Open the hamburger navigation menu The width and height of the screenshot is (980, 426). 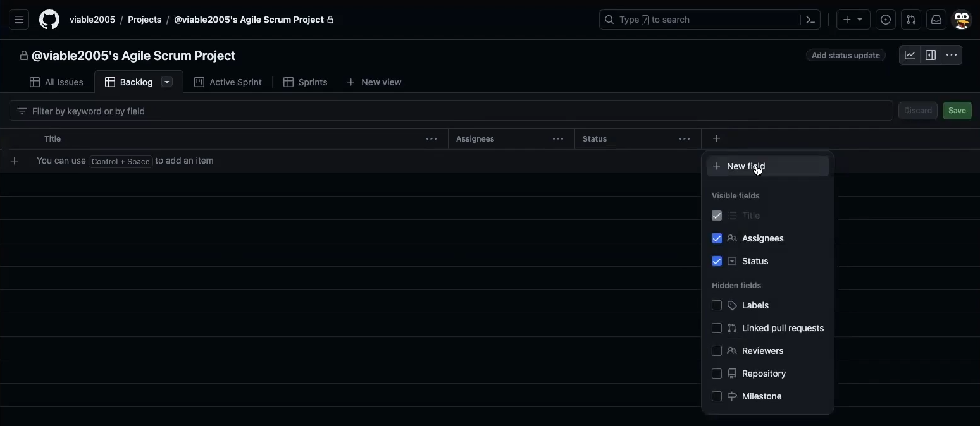pos(19,20)
